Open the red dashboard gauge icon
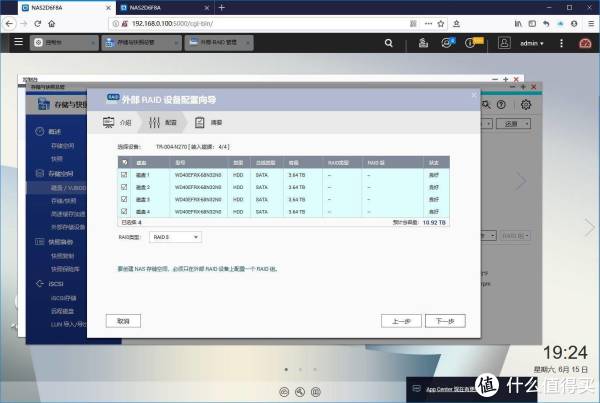Screen dimensions: 600x403 585,43
